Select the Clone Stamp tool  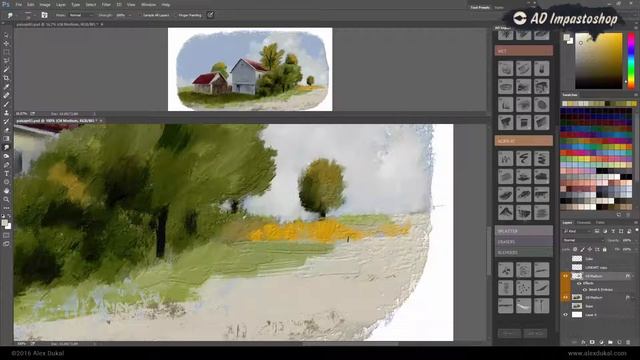pos(6,113)
